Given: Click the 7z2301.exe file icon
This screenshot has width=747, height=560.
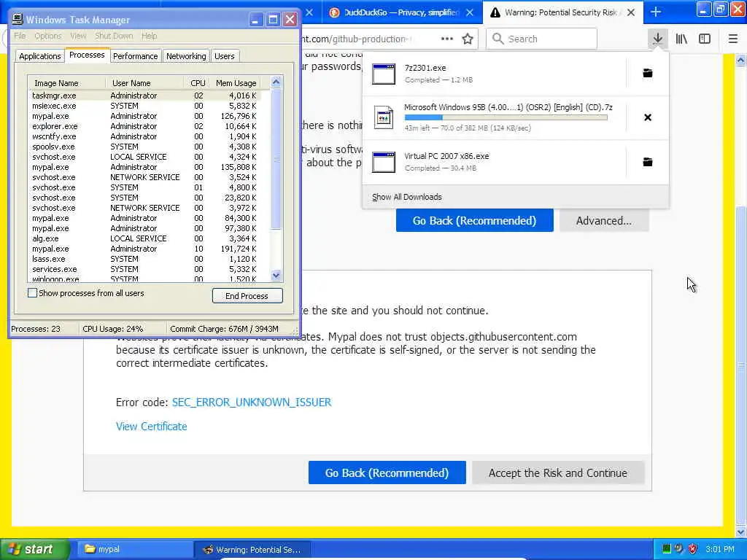Looking at the screenshot, I should coord(384,74).
